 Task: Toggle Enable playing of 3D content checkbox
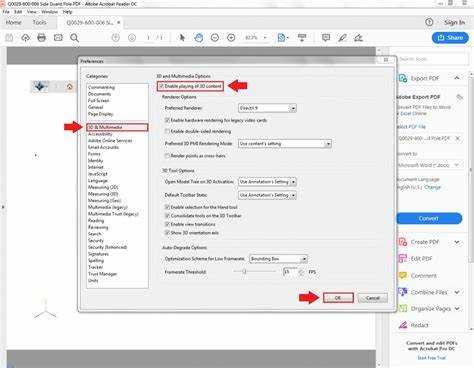pyautogui.click(x=161, y=86)
